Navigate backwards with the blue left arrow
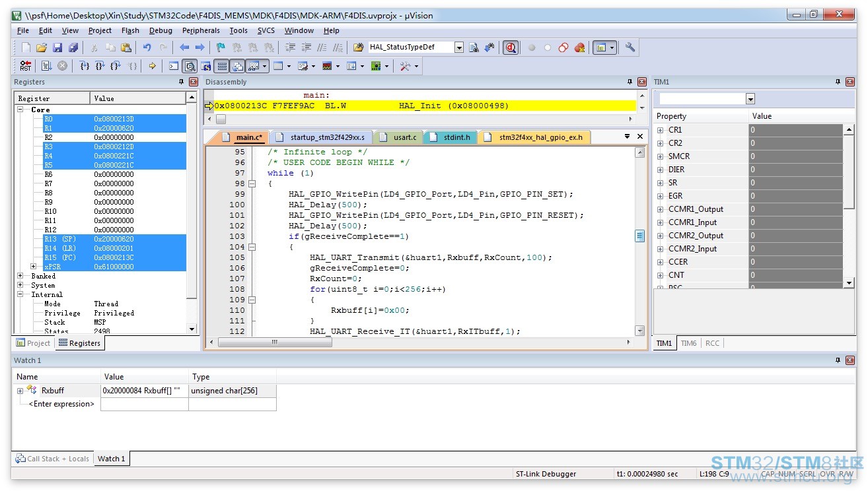 [184, 48]
